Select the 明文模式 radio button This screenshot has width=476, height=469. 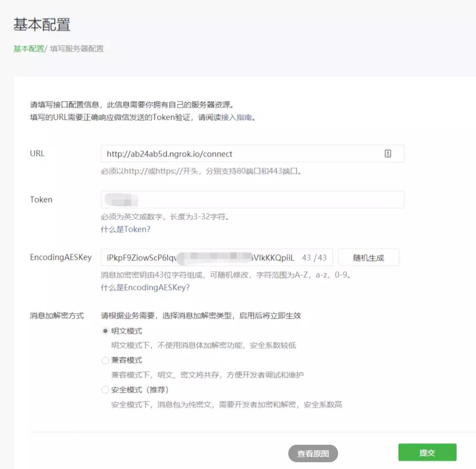click(105, 331)
